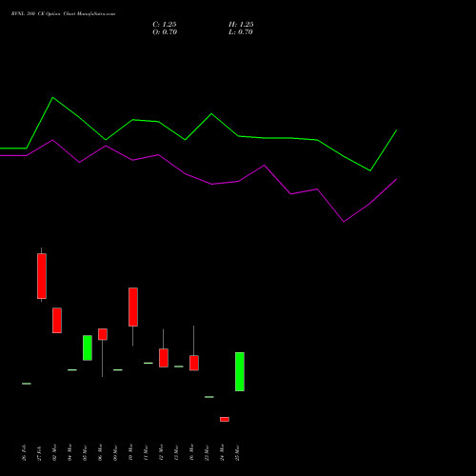
Task: Click the 'L: 0.70' low value
Action: pyautogui.click(x=241, y=32)
